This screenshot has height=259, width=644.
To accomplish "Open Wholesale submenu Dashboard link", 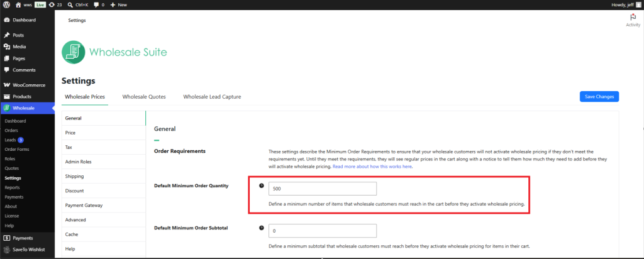I will pyautogui.click(x=15, y=121).
